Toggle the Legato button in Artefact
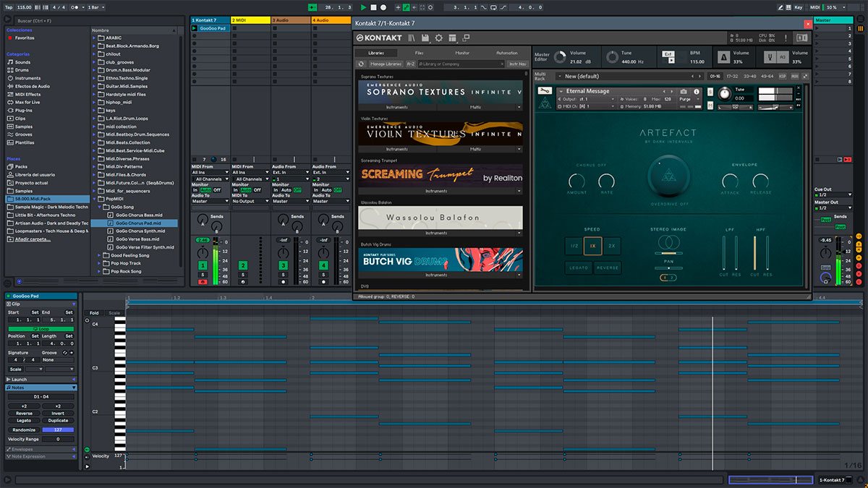868x488 pixels. pos(579,267)
